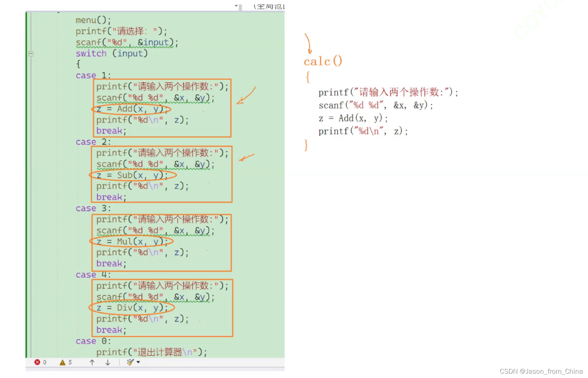Click the yellow warning triangle icon
The height and width of the screenshot is (378, 588).
[62, 362]
